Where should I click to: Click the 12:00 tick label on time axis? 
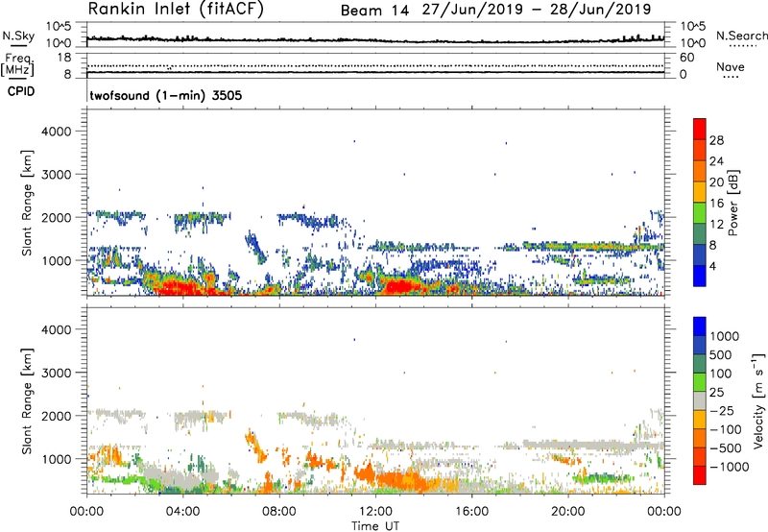click(375, 510)
